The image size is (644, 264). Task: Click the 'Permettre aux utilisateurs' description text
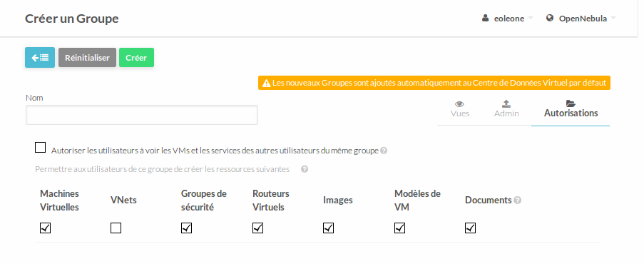pyautogui.click(x=162, y=169)
